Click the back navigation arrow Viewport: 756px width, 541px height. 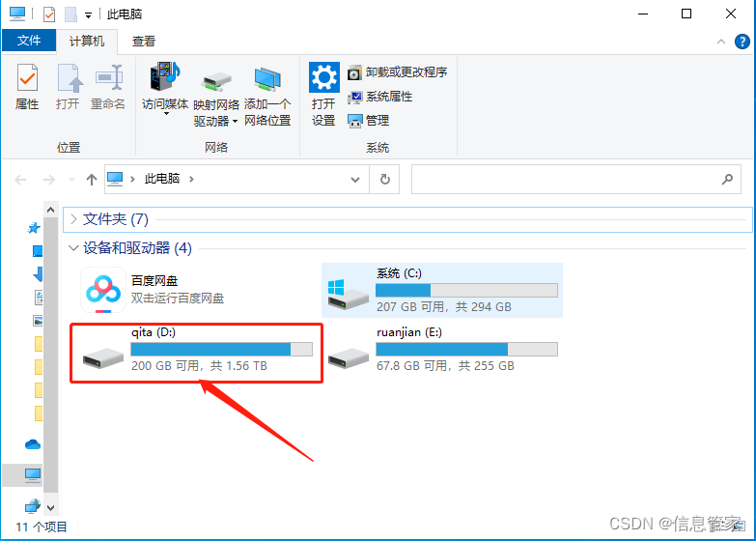pyautogui.click(x=20, y=180)
